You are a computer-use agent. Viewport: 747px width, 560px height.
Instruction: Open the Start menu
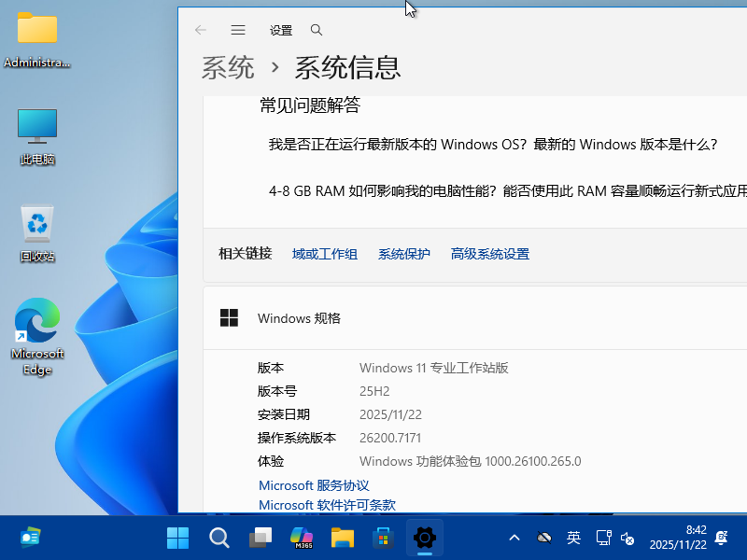tap(177, 538)
